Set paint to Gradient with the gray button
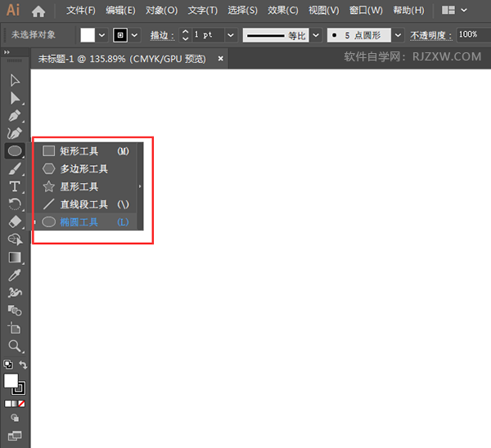This screenshot has height=448, width=491. coord(15,404)
